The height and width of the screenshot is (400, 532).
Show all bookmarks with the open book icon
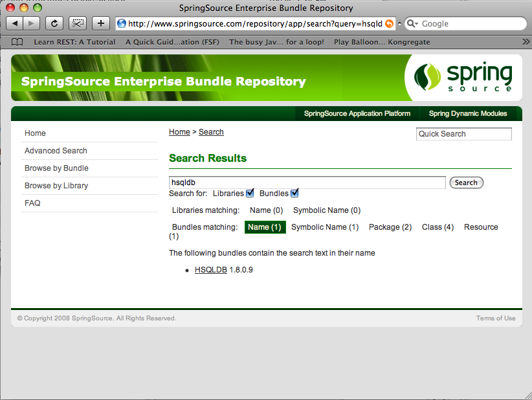(x=17, y=42)
